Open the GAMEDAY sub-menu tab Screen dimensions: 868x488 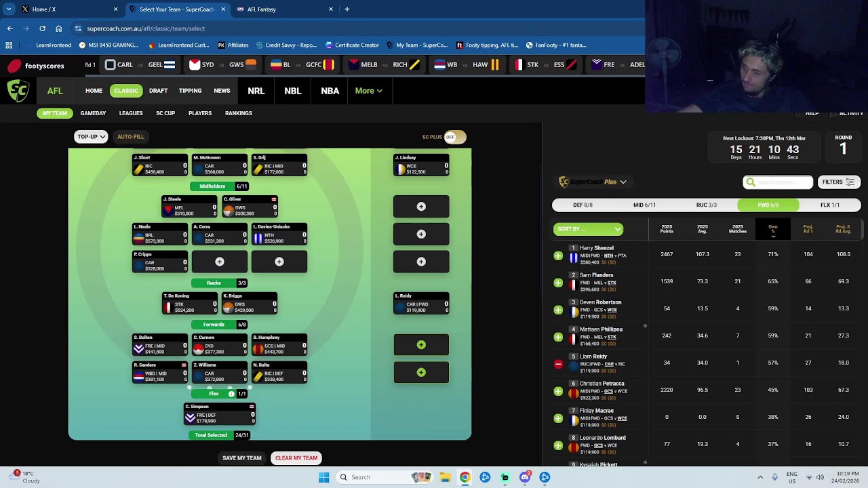pos(93,113)
